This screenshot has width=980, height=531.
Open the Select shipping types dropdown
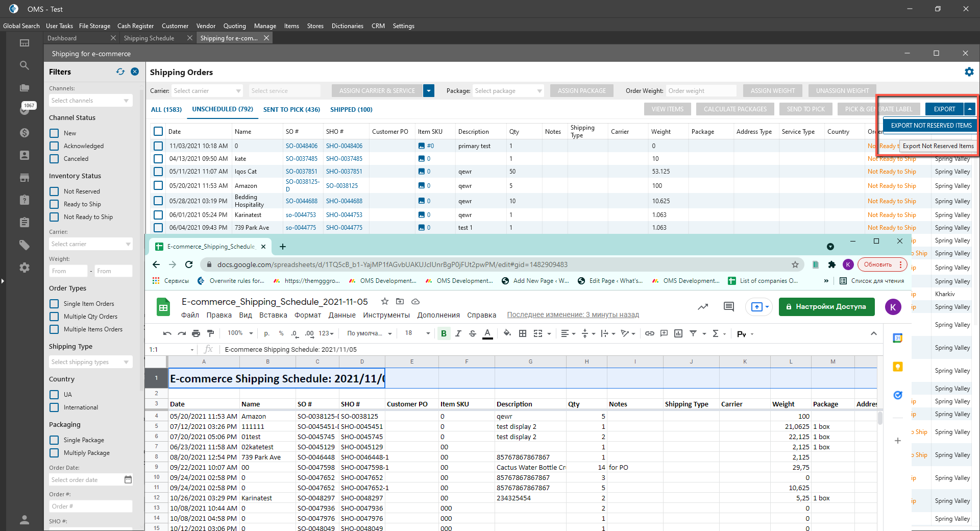tap(90, 362)
